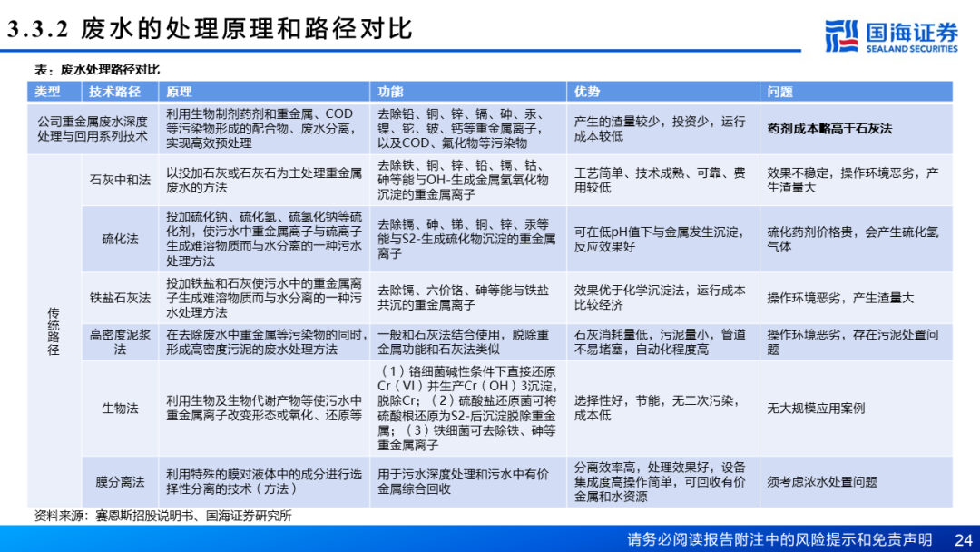
Task: Click the 膜分离法 row label
Action: coord(120,482)
